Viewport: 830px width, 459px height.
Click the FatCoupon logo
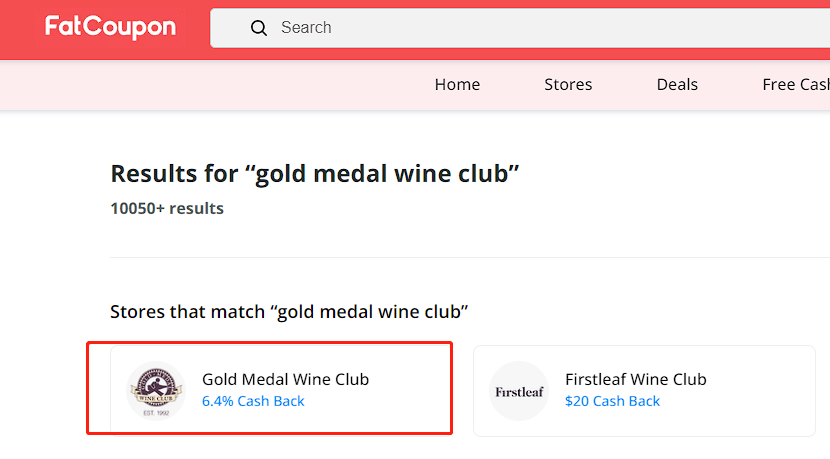click(x=110, y=26)
